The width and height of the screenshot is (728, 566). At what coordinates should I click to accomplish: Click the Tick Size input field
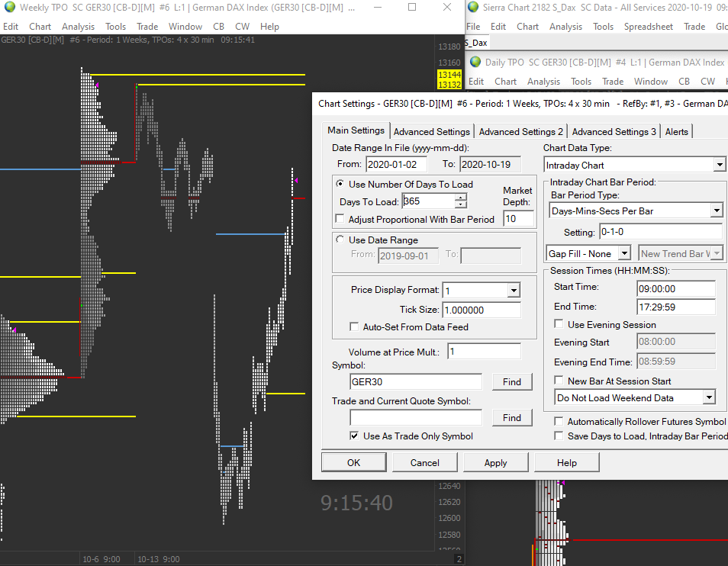(482, 310)
